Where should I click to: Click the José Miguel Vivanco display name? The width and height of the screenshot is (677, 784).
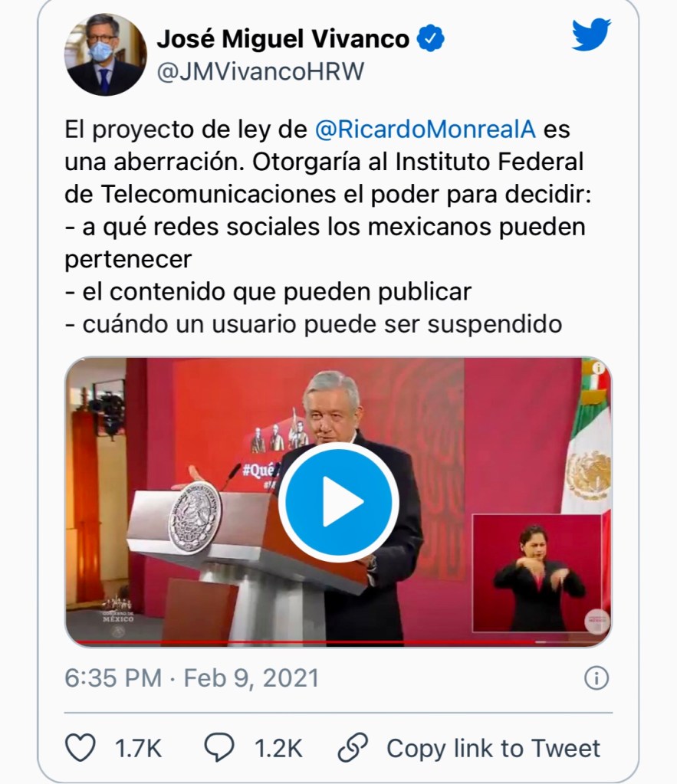pos(283,38)
